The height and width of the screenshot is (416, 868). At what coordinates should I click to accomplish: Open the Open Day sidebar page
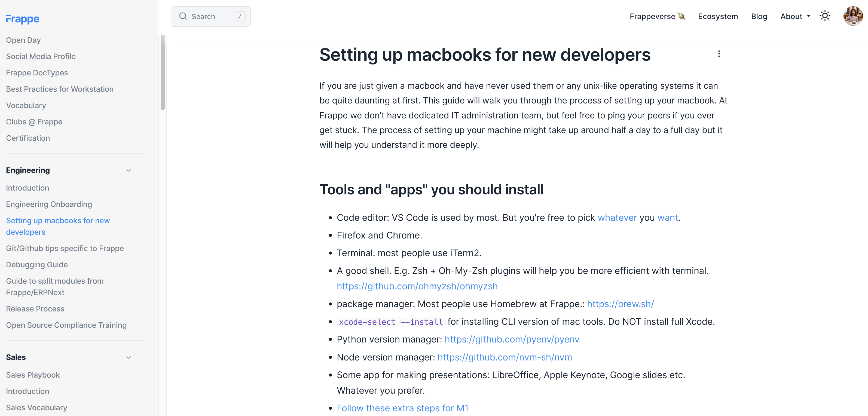click(x=23, y=40)
